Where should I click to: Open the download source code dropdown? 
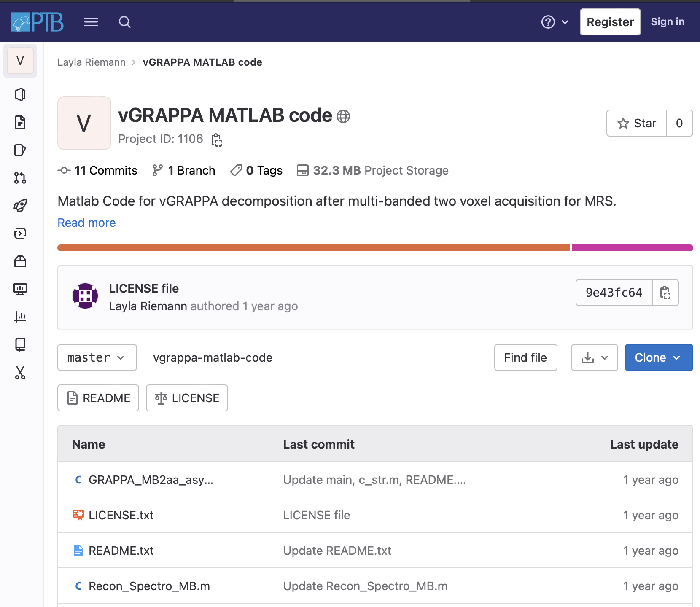pos(594,357)
